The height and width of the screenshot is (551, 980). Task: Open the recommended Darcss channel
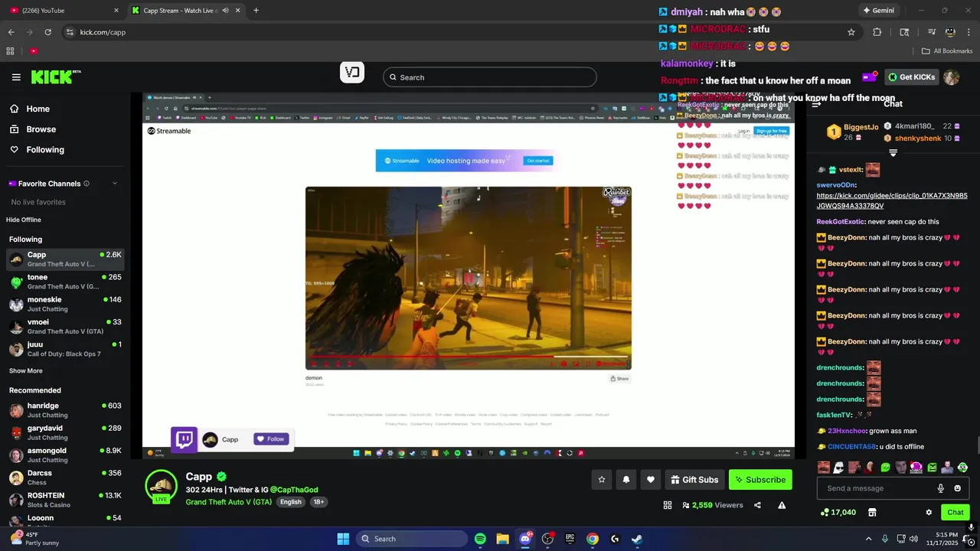[65, 478]
